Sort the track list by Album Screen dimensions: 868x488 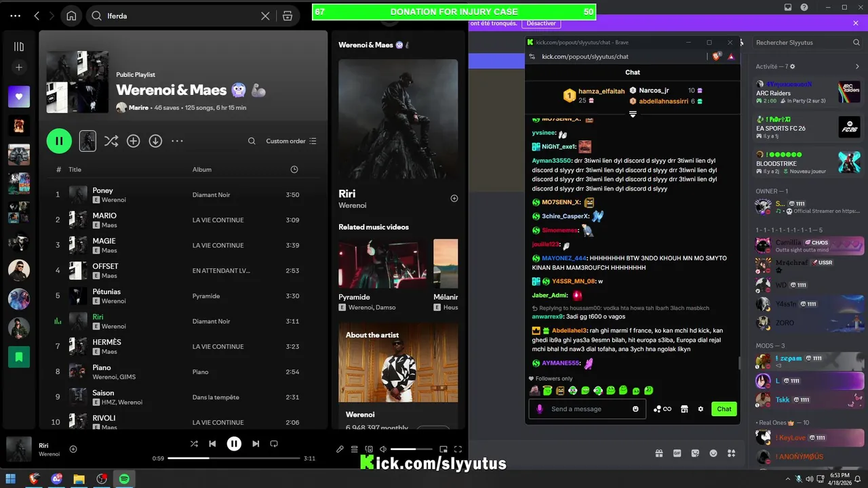pyautogui.click(x=202, y=169)
